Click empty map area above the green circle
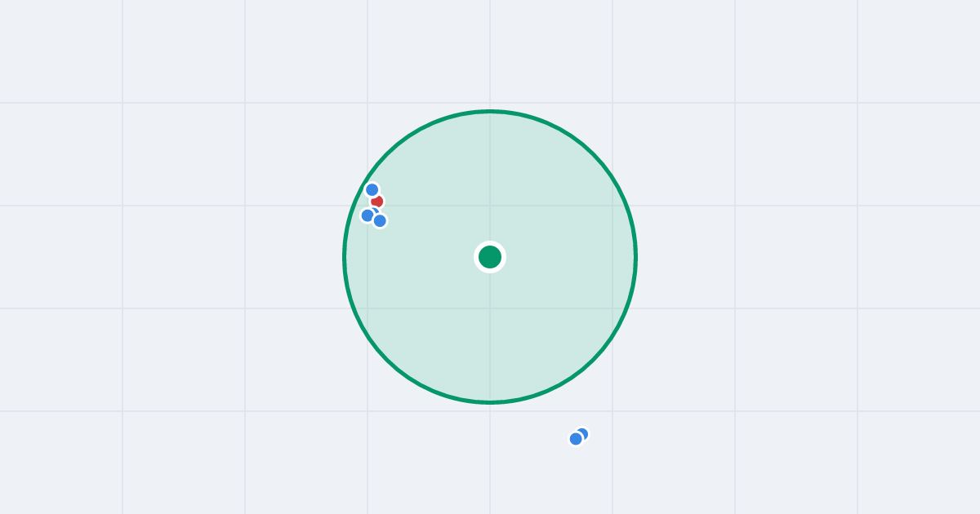The image size is (980, 514). point(490,53)
